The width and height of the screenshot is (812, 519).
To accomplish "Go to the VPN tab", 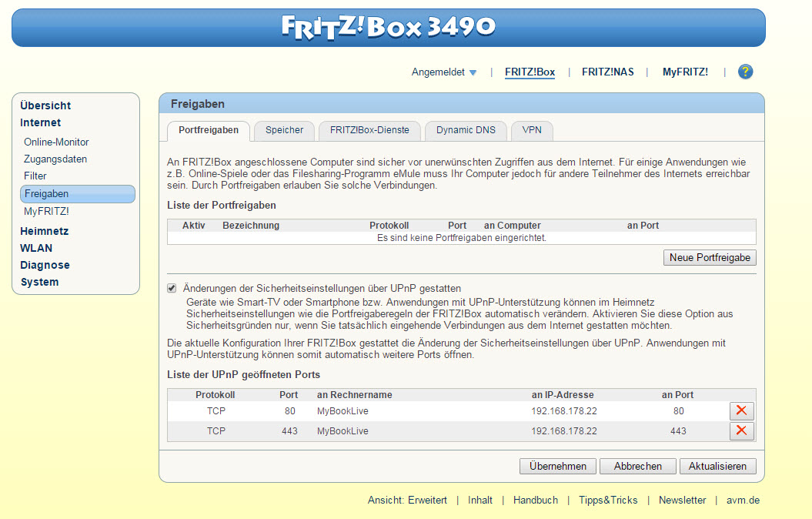I will (532, 130).
